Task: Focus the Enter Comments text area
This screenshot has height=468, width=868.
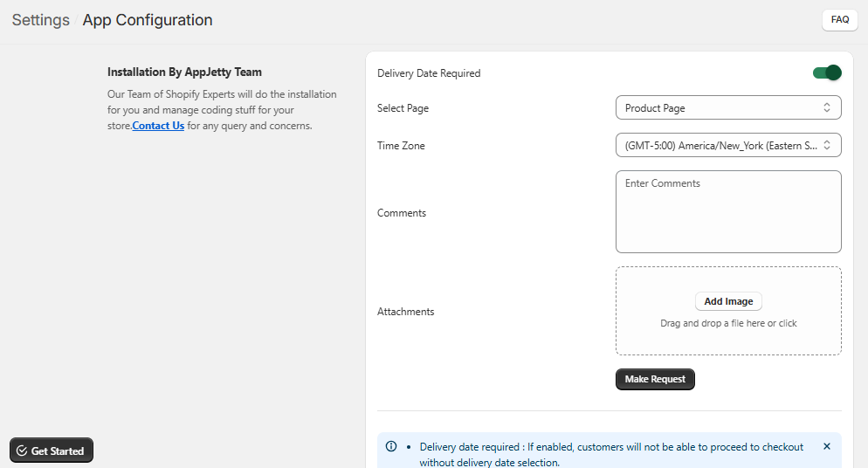Action: 727,211
